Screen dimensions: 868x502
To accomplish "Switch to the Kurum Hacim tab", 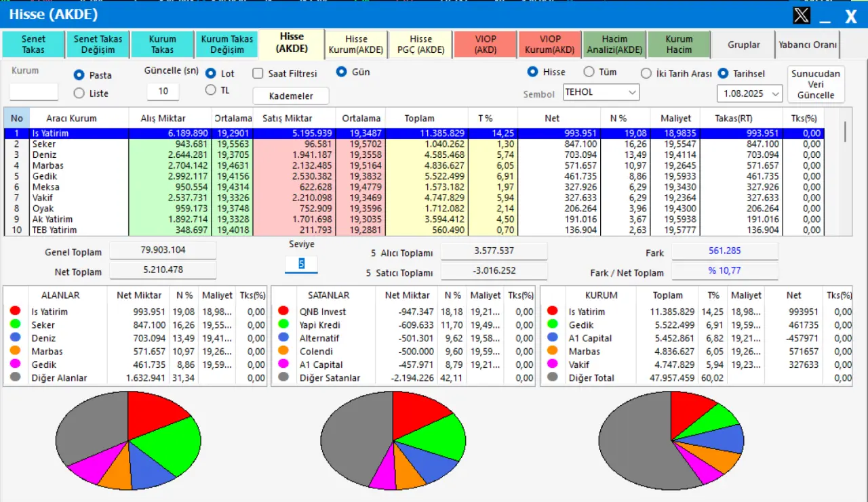I will coord(679,44).
